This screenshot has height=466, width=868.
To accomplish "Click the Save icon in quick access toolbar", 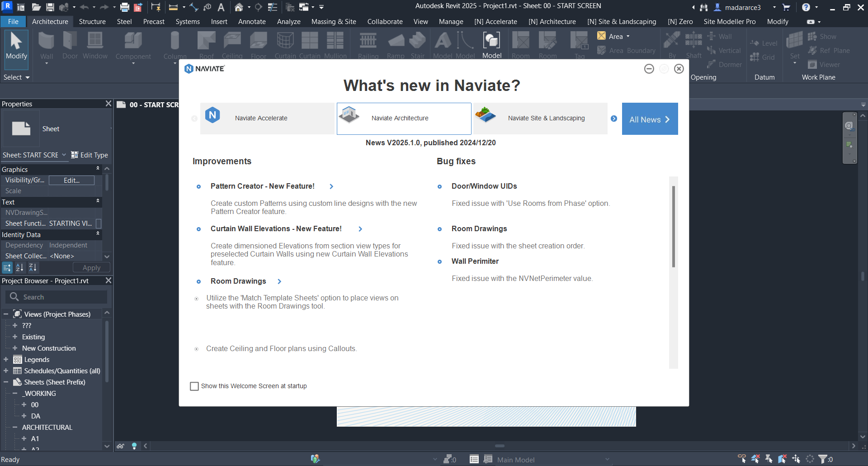I will [50, 7].
